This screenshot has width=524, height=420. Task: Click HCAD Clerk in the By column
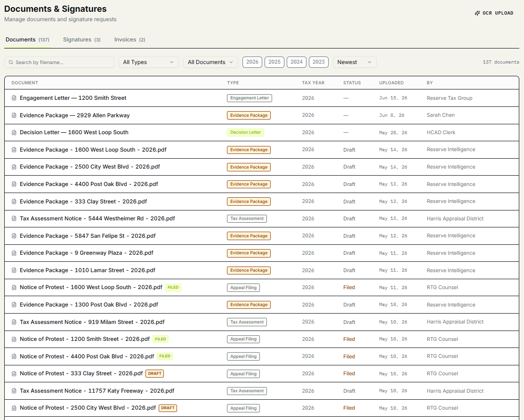click(441, 132)
